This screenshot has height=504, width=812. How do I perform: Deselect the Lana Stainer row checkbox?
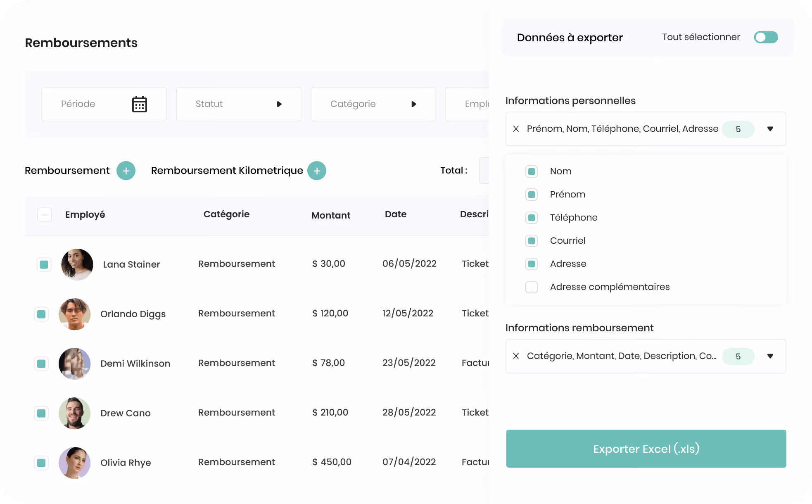44,264
